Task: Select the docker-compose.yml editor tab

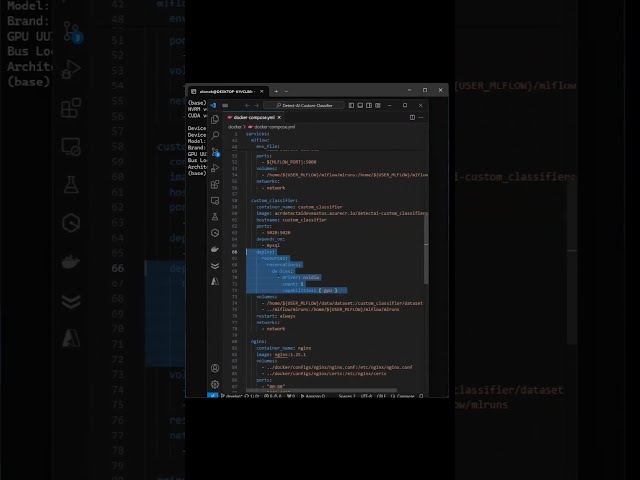Action: coord(254,118)
